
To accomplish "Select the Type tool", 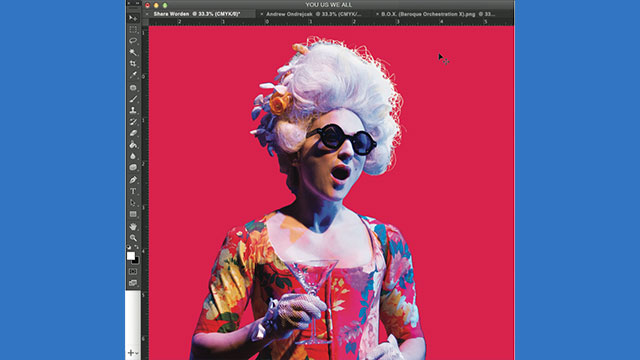I will click(x=133, y=191).
